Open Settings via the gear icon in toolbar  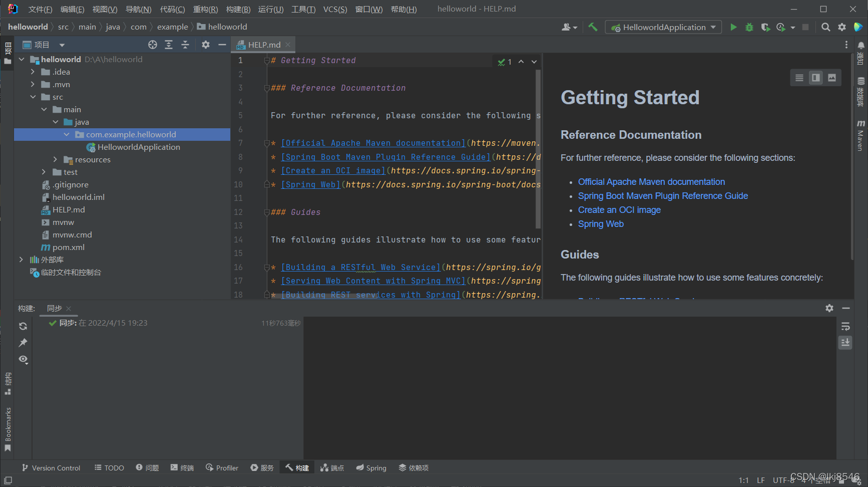[842, 27]
